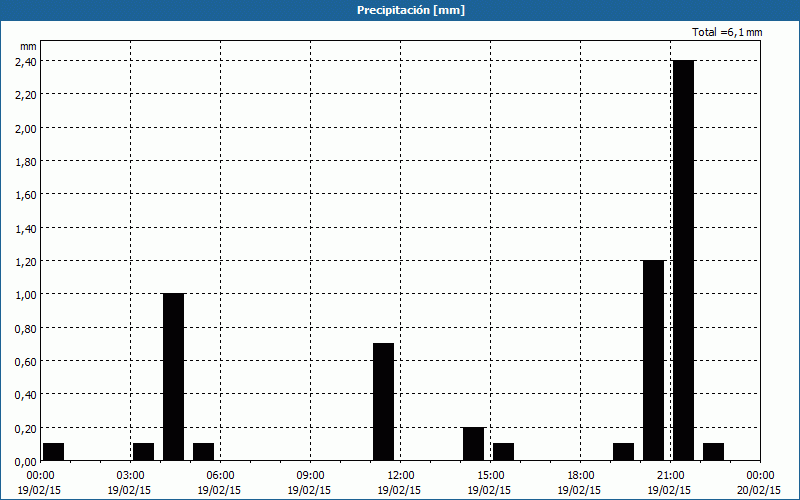Select the 21:00 x-axis time label

(670, 476)
